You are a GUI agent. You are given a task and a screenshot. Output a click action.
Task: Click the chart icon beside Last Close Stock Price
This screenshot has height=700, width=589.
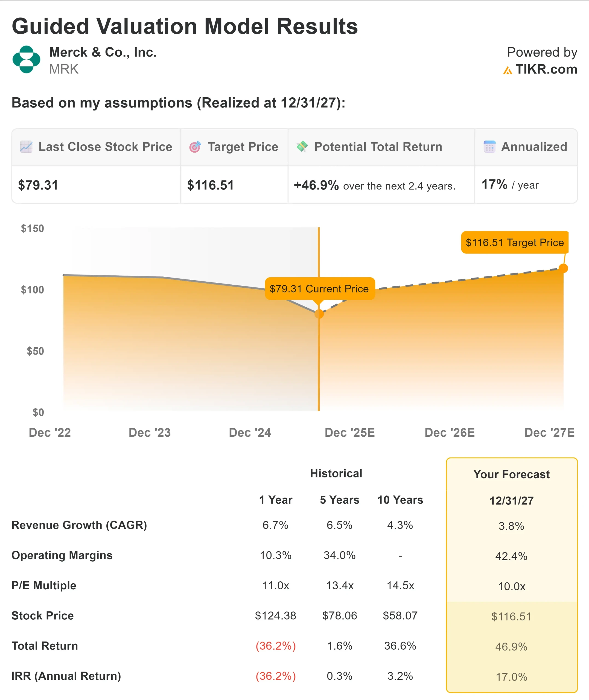[26, 147]
